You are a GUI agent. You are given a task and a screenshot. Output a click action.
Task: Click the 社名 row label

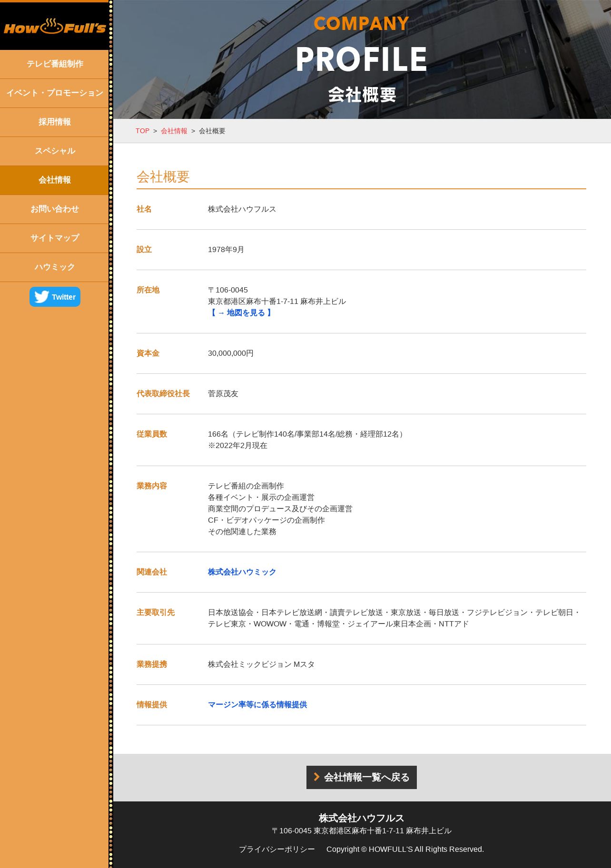point(144,209)
